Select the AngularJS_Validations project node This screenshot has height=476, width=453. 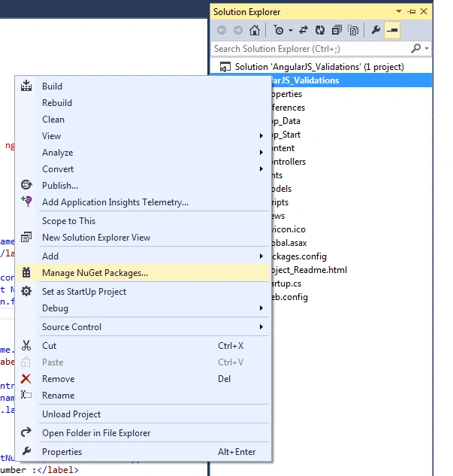[352, 80]
